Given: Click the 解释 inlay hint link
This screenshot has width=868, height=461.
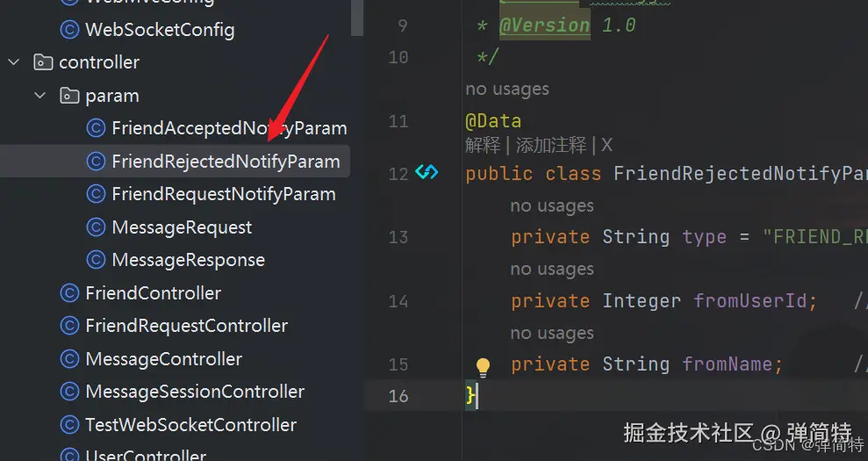Looking at the screenshot, I should pyautogui.click(x=483, y=145).
